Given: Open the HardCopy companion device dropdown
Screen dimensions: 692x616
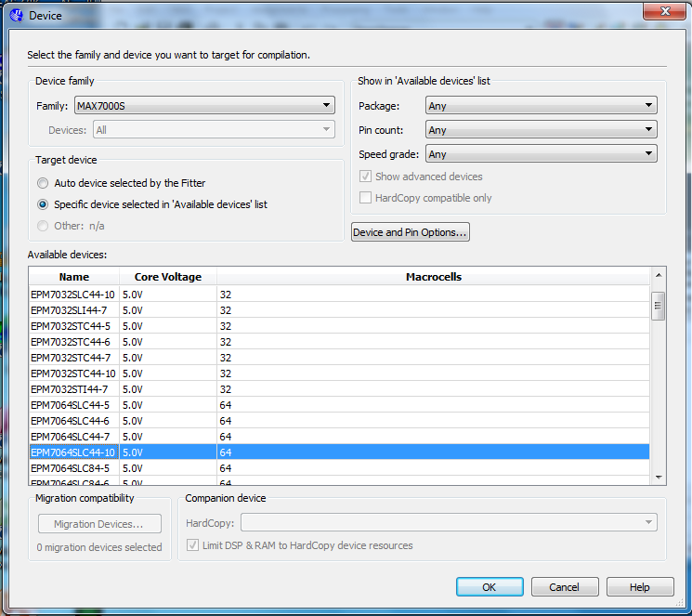Looking at the screenshot, I should 449,522.
